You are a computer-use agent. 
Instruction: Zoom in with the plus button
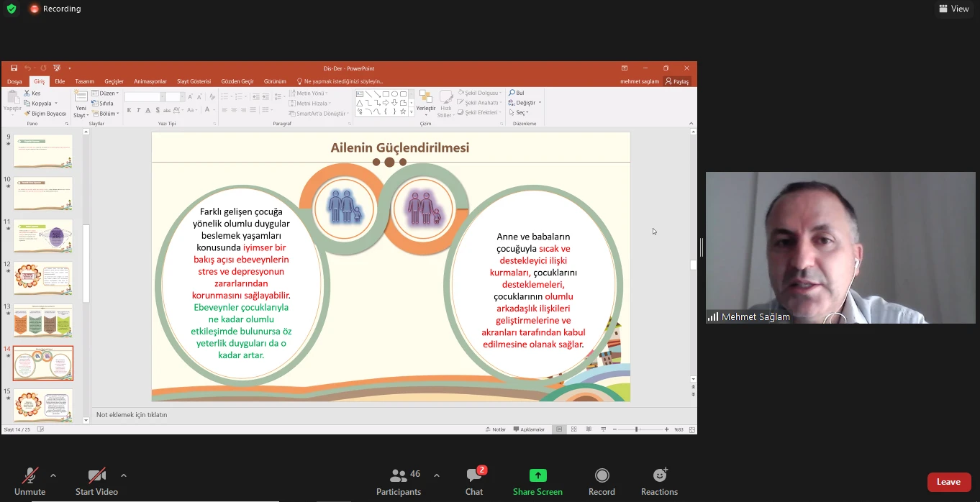(x=667, y=429)
